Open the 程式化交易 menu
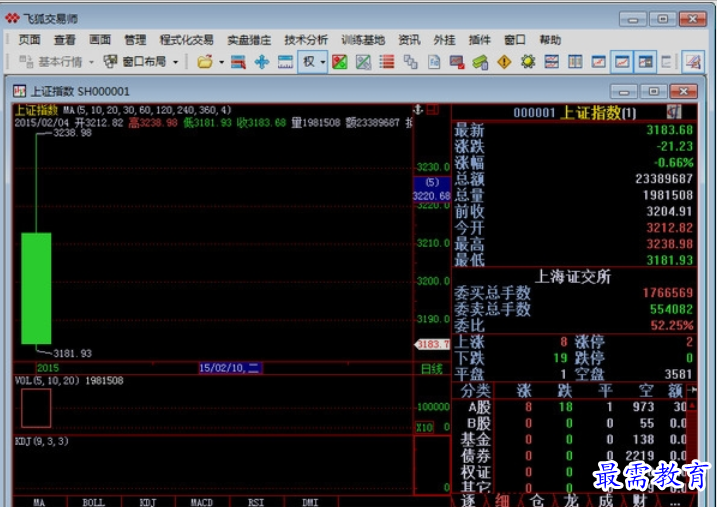Viewport: 717px width, 507px height. [187, 40]
